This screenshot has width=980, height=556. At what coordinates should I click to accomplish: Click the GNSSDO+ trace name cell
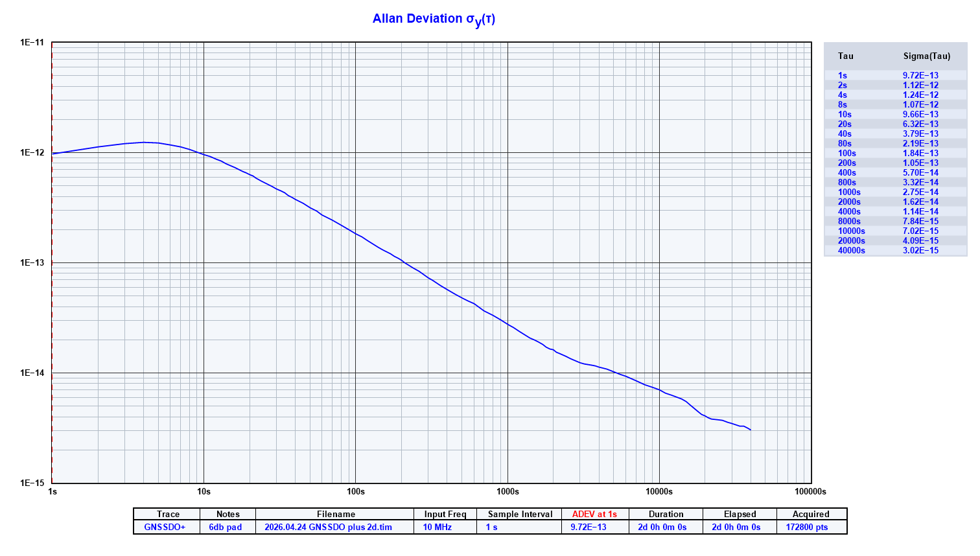coord(165,527)
